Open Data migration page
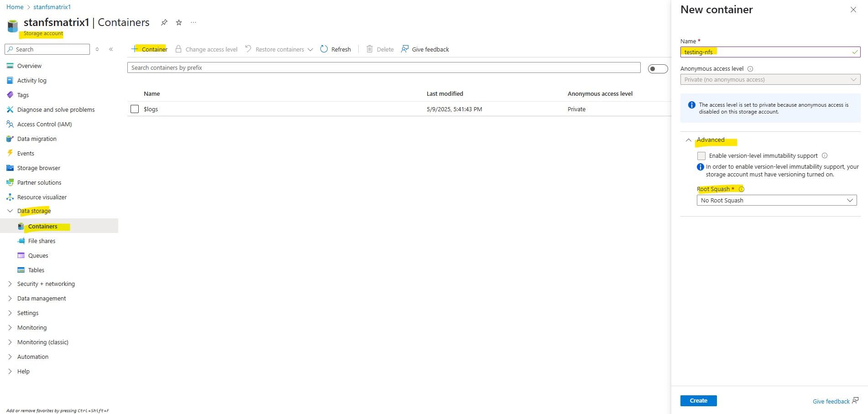This screenshot has width=868, height=414. (37, 139)
